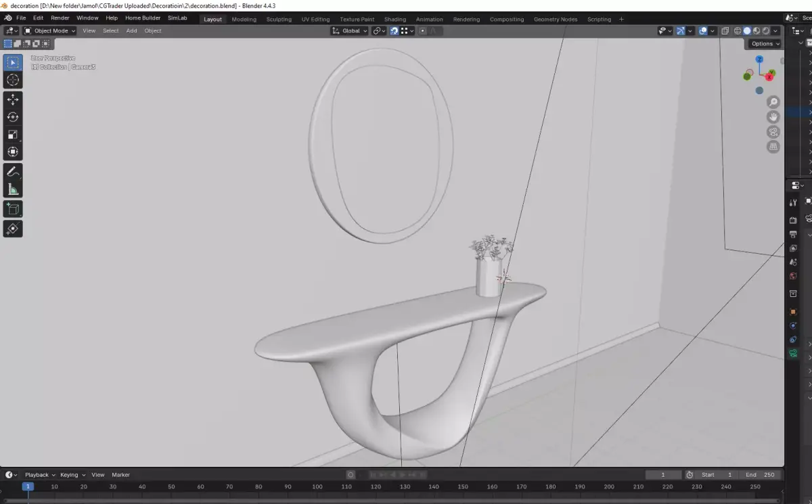Switch to Material Preview shading
Screen dimensions: 812x504
(x=757, y=30)
